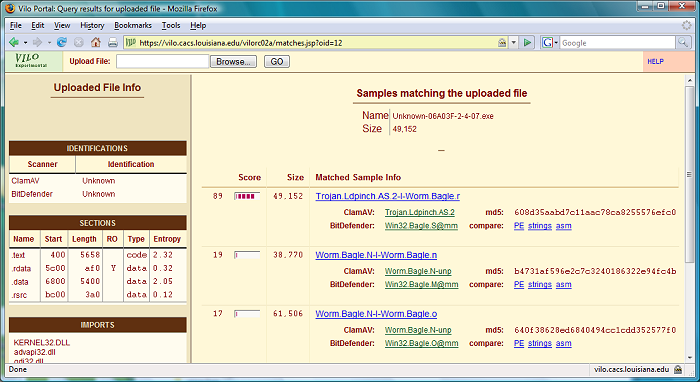The width and height of the screenshot is (700, 382).
Task: Click the security lock icon in status bar
Action: pos(678,370)
